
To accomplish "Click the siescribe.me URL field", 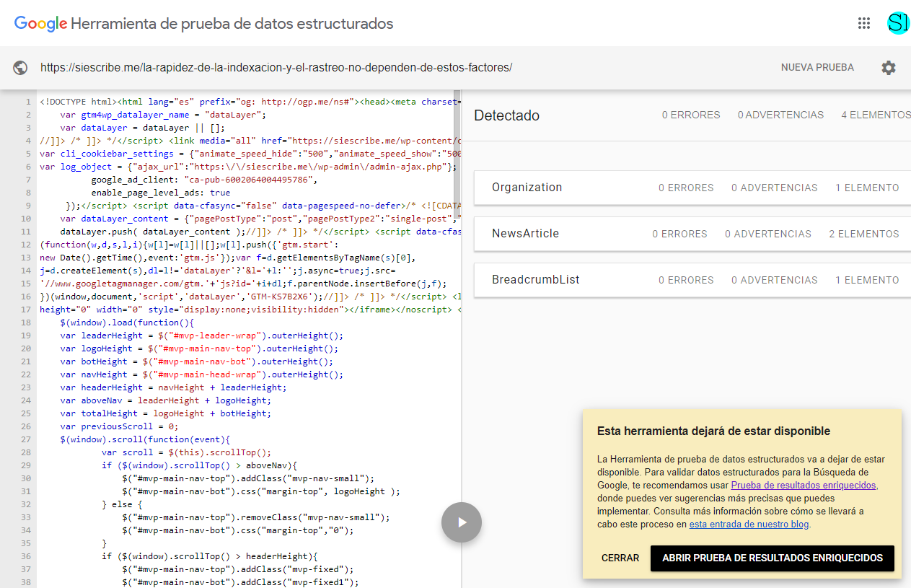I will 276,68.
